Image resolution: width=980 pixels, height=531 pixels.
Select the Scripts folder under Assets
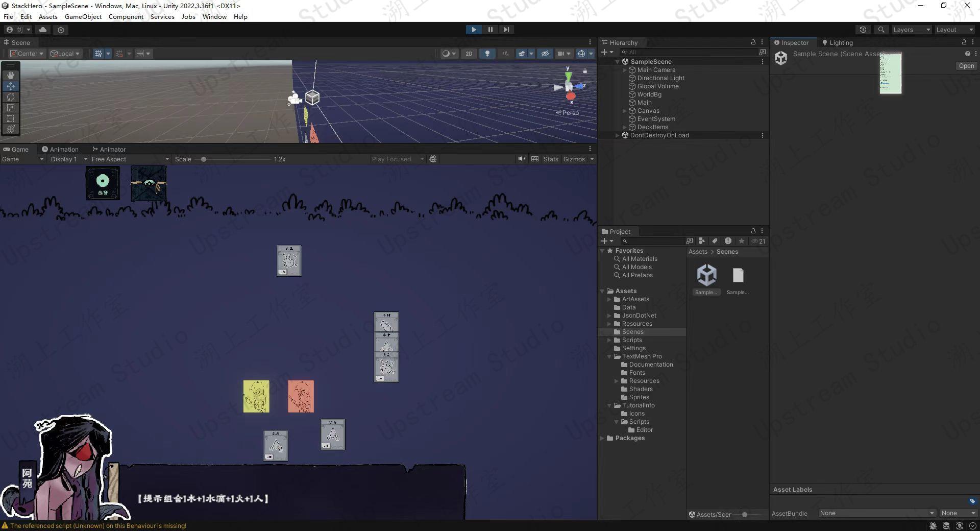(631, 340)
